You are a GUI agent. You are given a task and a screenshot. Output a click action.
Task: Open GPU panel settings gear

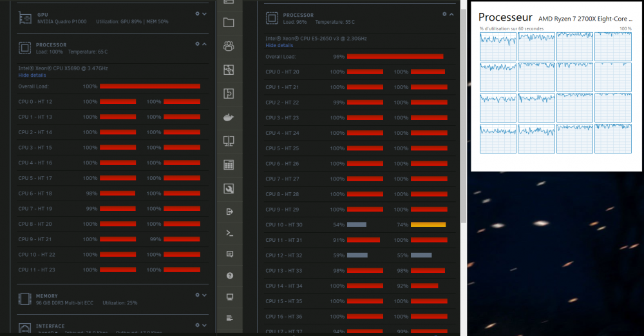pos(197,14)
